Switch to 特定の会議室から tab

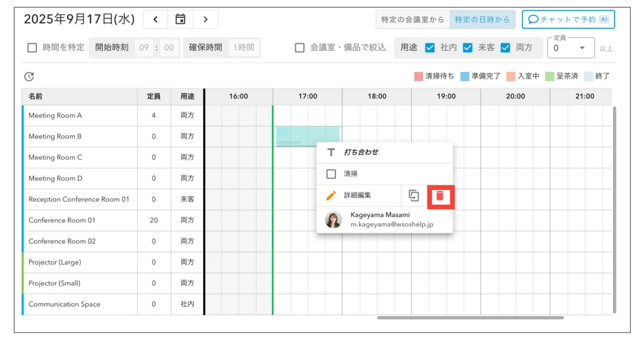point(412,19)
